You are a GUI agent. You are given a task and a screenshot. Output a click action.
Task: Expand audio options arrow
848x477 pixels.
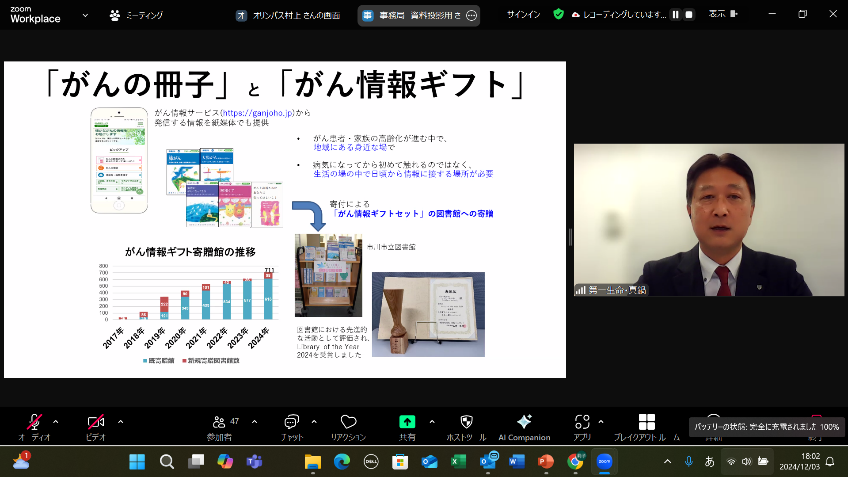click(x=55, y=421)
